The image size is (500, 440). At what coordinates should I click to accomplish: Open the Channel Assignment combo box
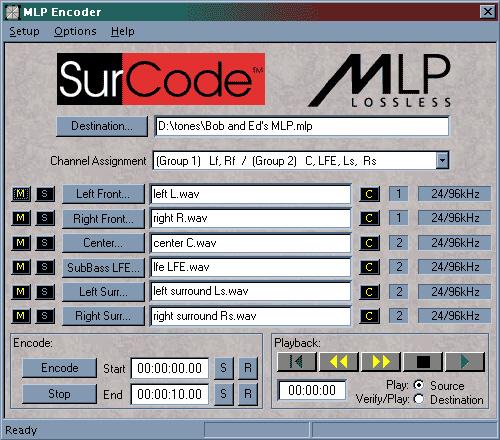coord(301,161)
